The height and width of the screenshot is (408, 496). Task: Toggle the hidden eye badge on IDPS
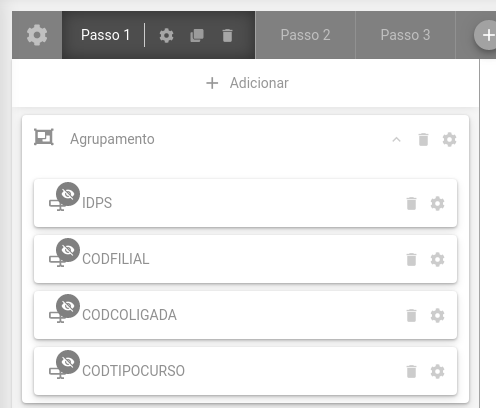click(68, 194)
